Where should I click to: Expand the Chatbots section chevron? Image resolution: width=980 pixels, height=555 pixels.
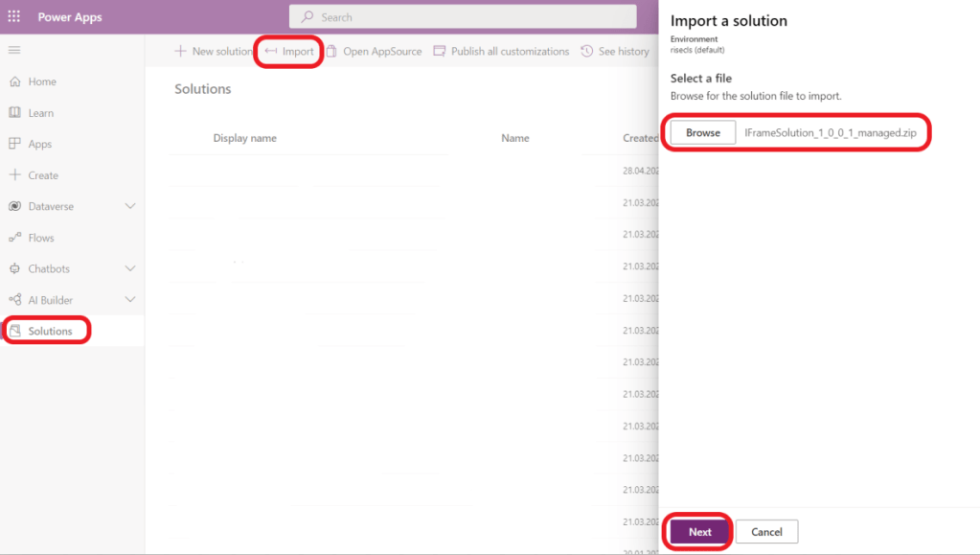pos(130,268)
